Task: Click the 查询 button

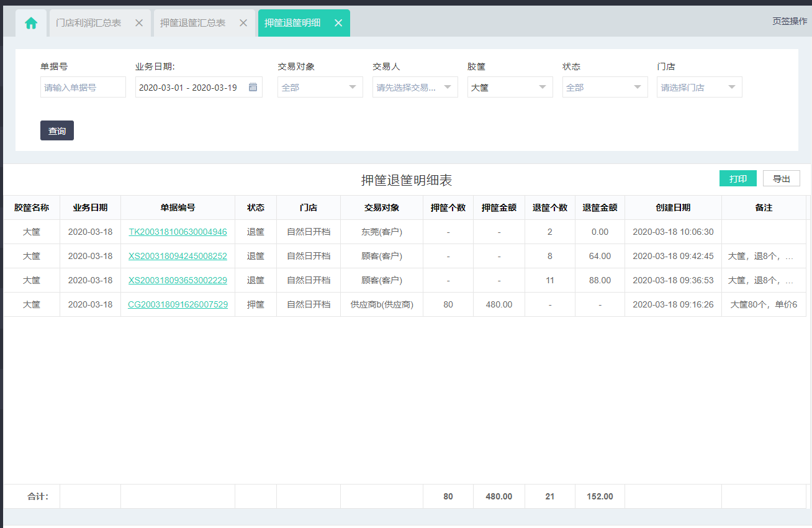Action: (x=57, y=130)
